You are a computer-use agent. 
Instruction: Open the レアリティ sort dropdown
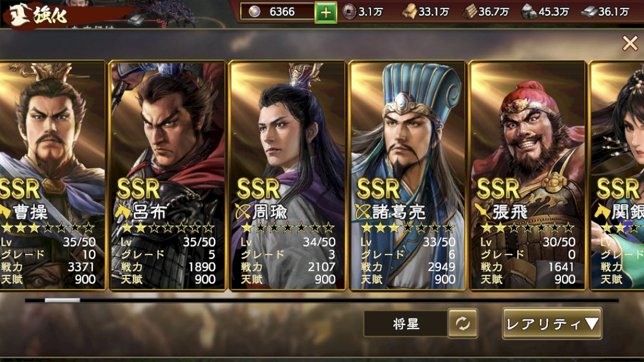(552, 323)
